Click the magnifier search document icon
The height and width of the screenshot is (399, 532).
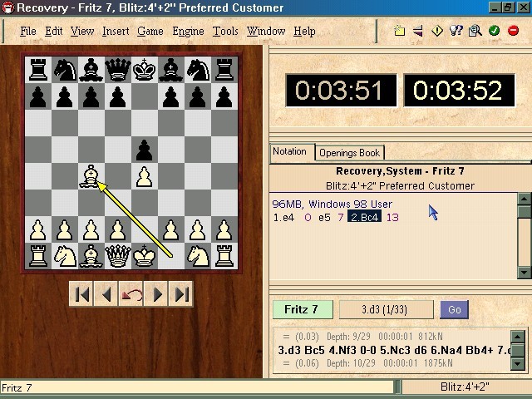click(x=475, y=31)
